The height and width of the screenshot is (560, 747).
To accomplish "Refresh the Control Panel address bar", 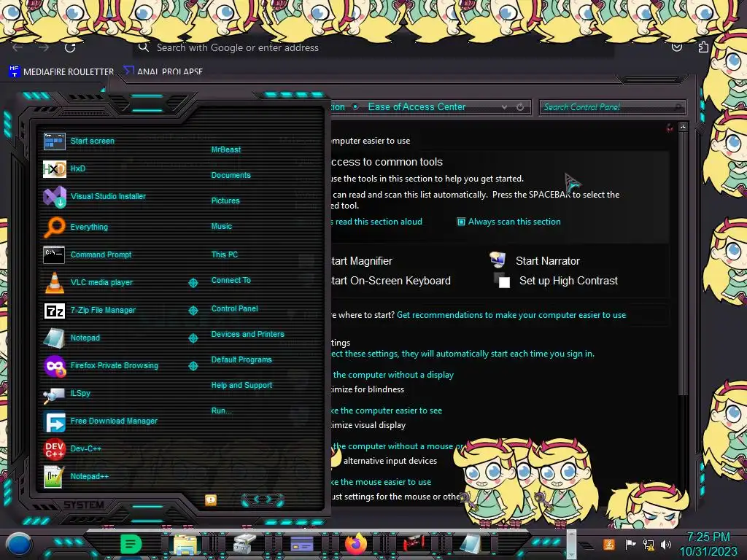I will click(x=520, y=107).
